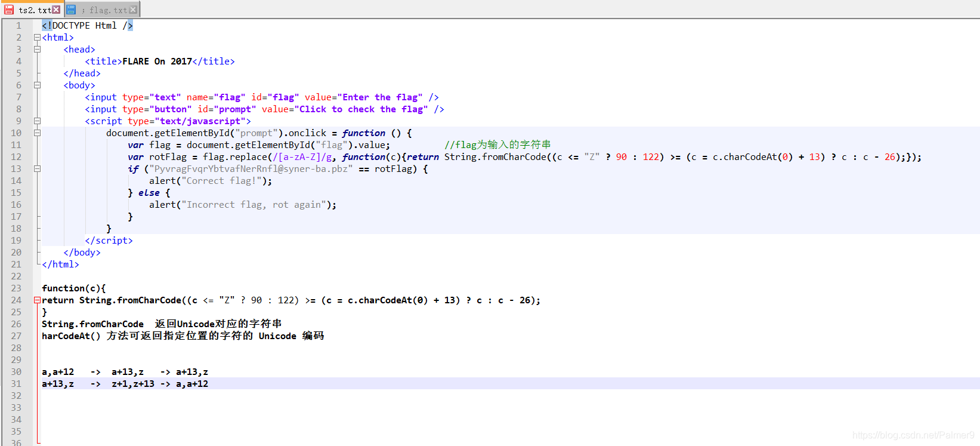The width and height of the screenshot is (980, 446).
Task: Click the red number 122 on line 12
Action: coord(651,157)
